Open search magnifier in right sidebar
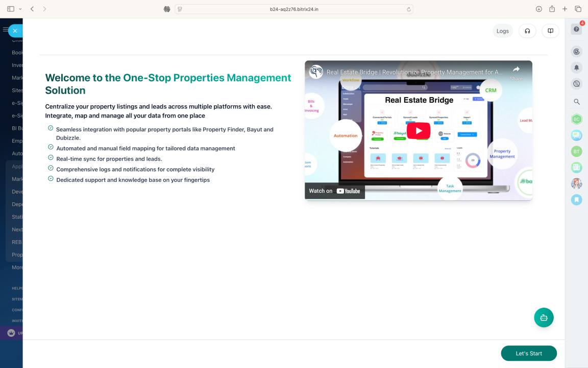This screenshot has height=368, width=588. pos(576,102)
